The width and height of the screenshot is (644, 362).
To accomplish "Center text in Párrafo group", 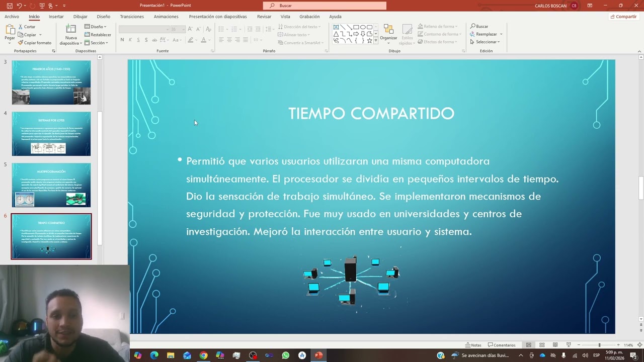I will tap(229, 40).
